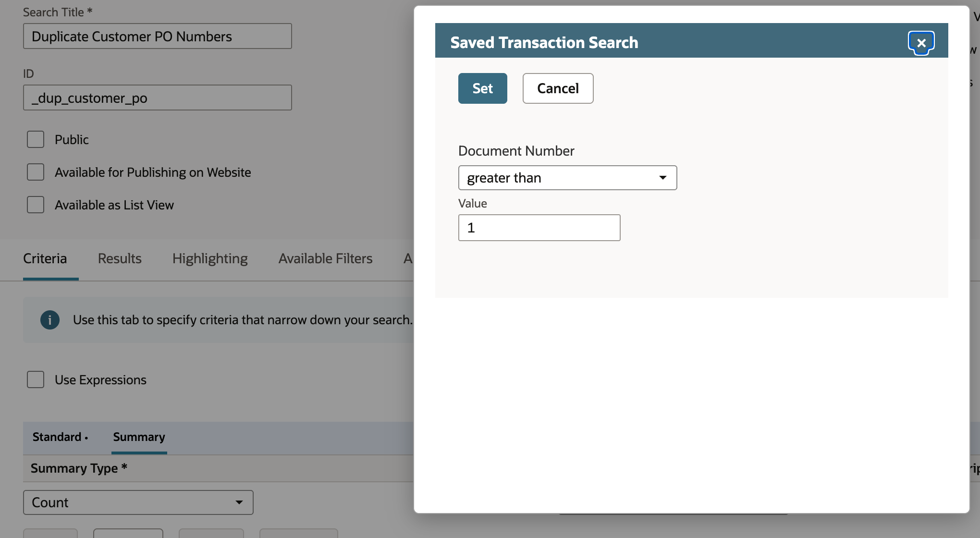Click the Document Number label
The image size is (980, 538).
516,151
